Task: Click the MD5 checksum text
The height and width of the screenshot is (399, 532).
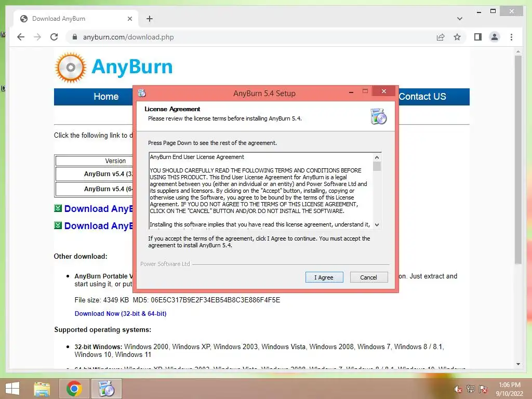Action: [206, 300]
